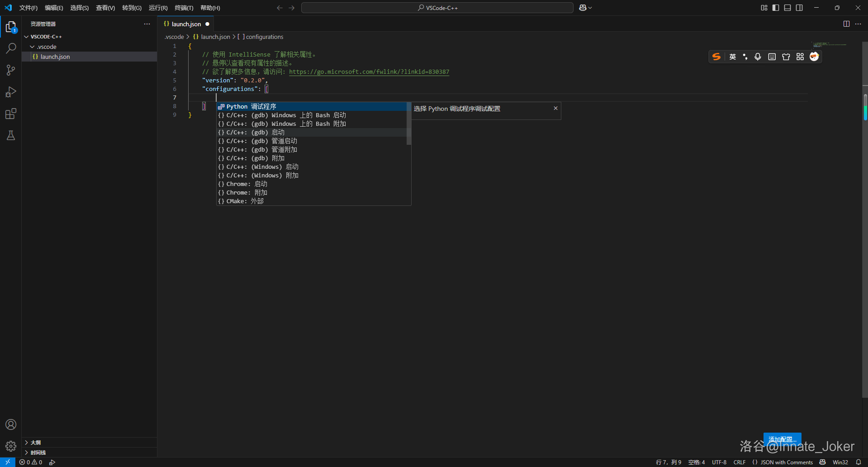Open the fwlink Microsoft link in line 4
This screenshot has width=868, height=467.
[369, 71]
